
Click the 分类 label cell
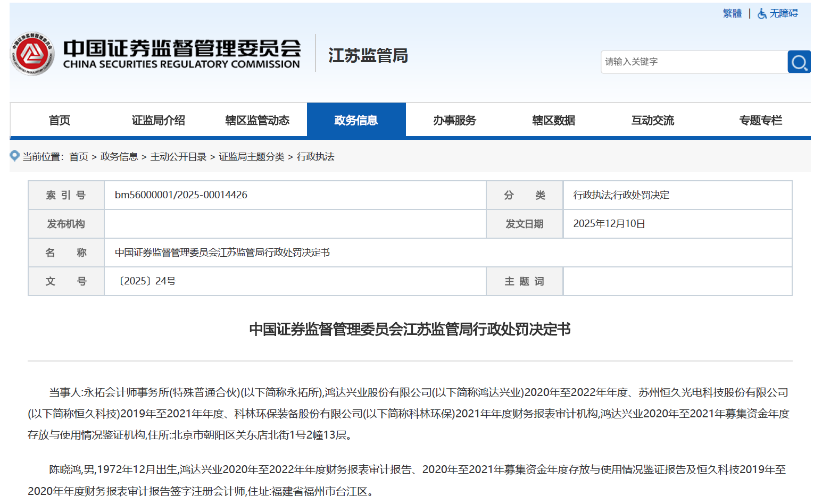pyautogui.click(x=525, y=195)
